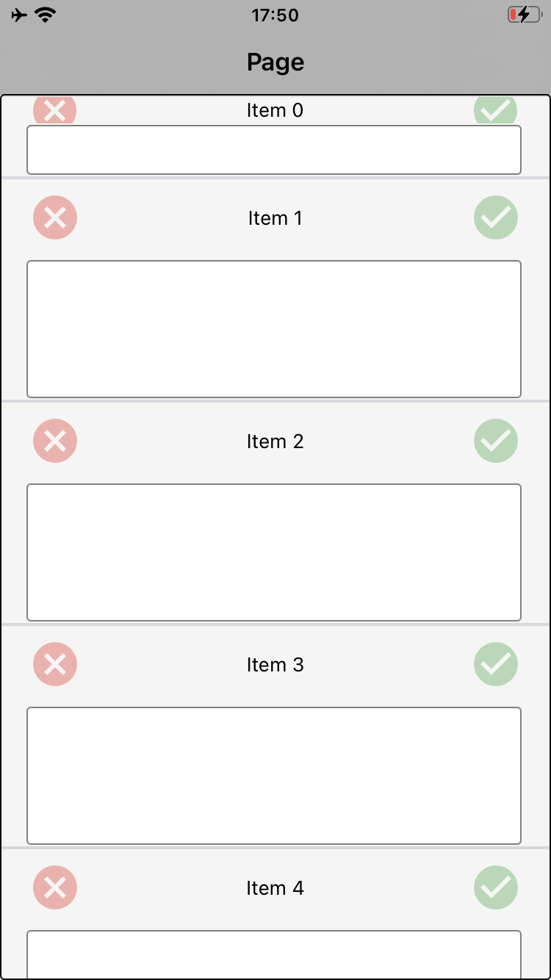Tap the Wi-Fi icon in status bar
551x980 pixels.
(46, 15)
